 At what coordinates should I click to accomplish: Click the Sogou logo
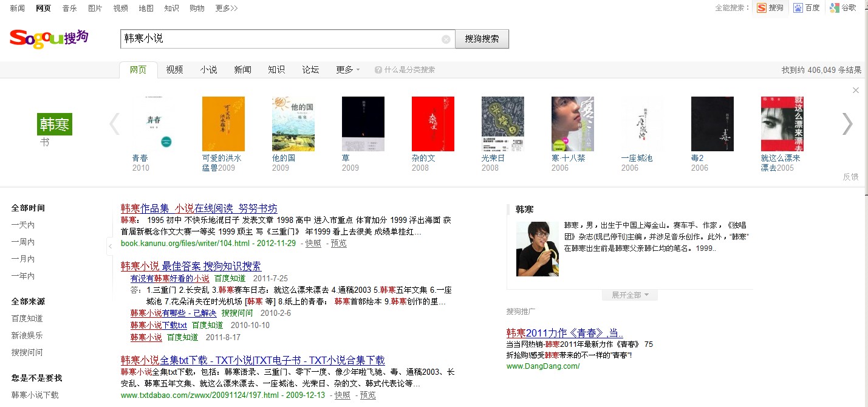(49, 38)
